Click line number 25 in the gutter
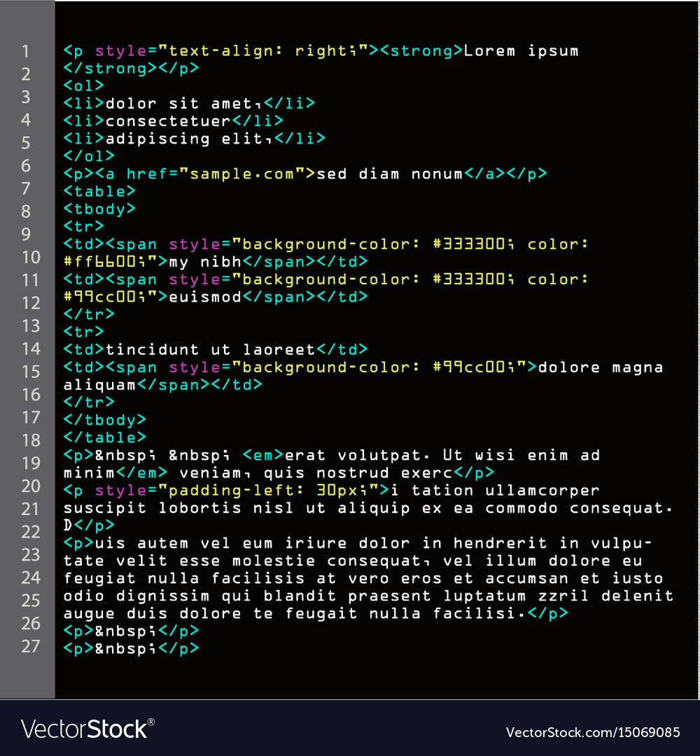Screen dimensions: 700x756 (31, 601)
